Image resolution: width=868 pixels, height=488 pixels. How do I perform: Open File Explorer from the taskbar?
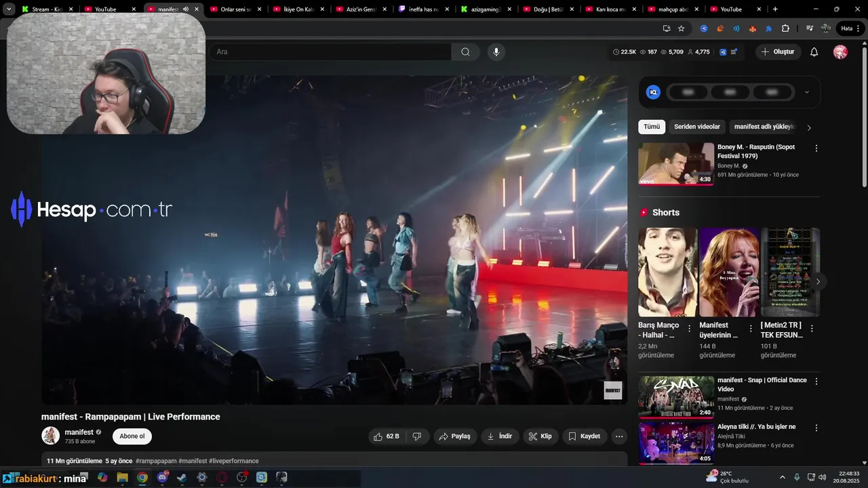(122, 477)
